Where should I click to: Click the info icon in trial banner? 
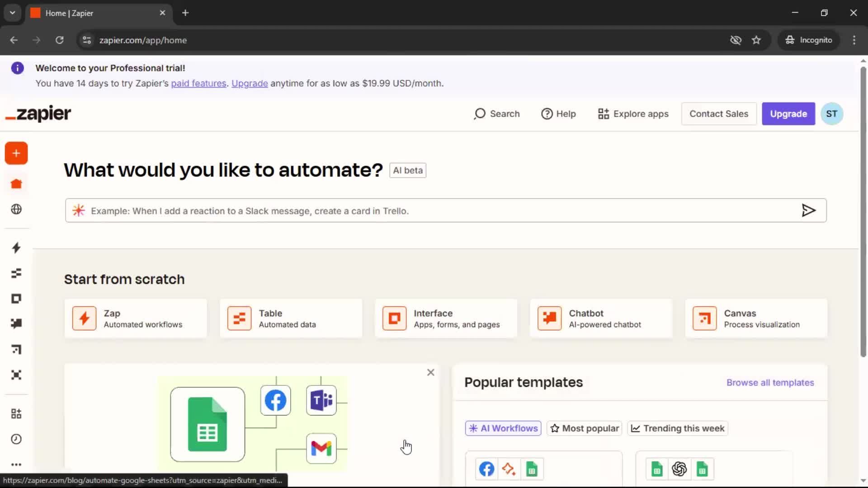point(17,68)
